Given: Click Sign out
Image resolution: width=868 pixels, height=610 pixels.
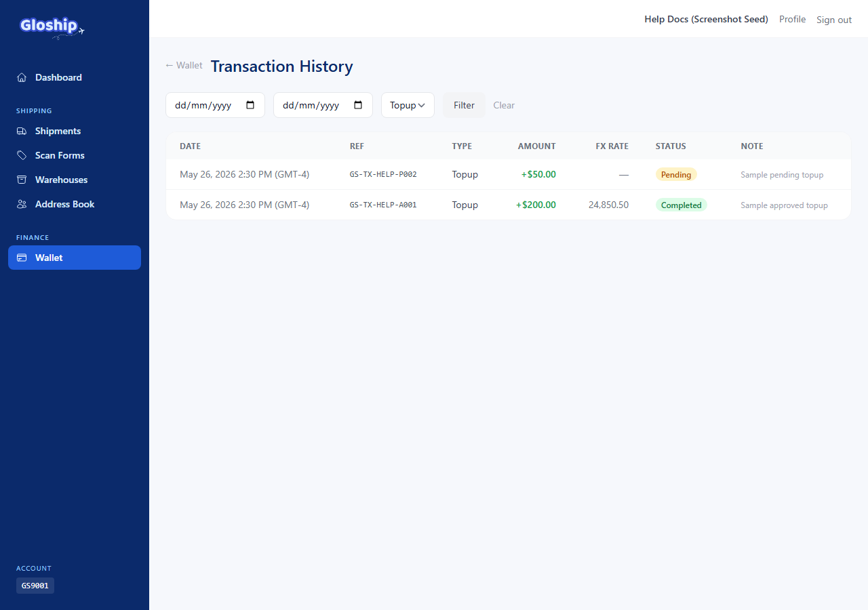Looking at the screenshot, I should (834, 20).
